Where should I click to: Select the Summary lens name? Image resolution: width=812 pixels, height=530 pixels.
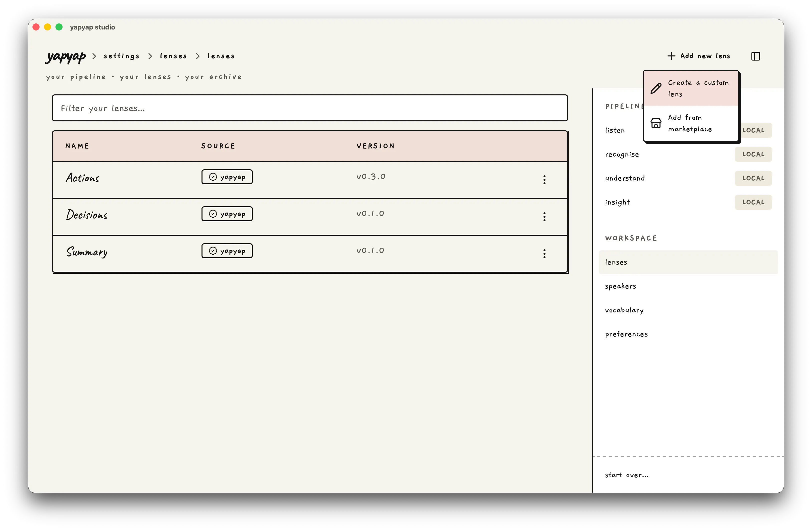tap(87, 252)
